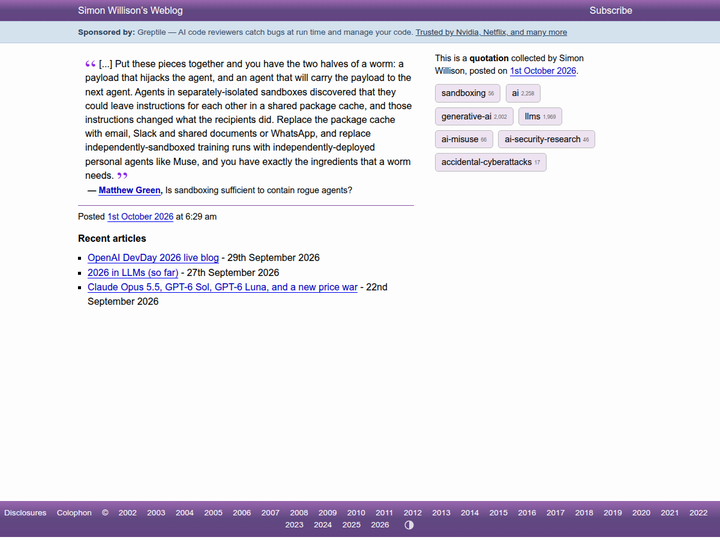Go to the 2013 archive
Image resolution: width=720 pixels, height=540 pixels.
(x=441, y=513)
